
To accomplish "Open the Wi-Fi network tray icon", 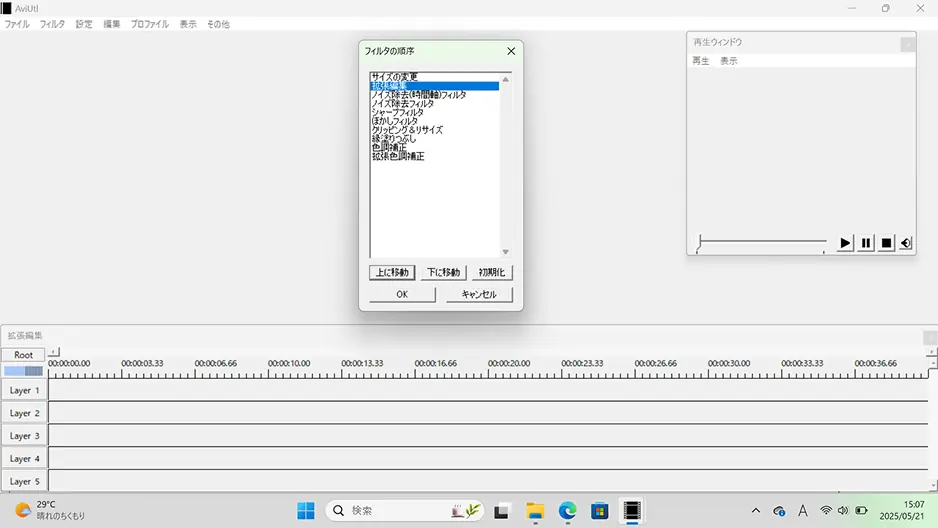I will (x=826, y=511).
